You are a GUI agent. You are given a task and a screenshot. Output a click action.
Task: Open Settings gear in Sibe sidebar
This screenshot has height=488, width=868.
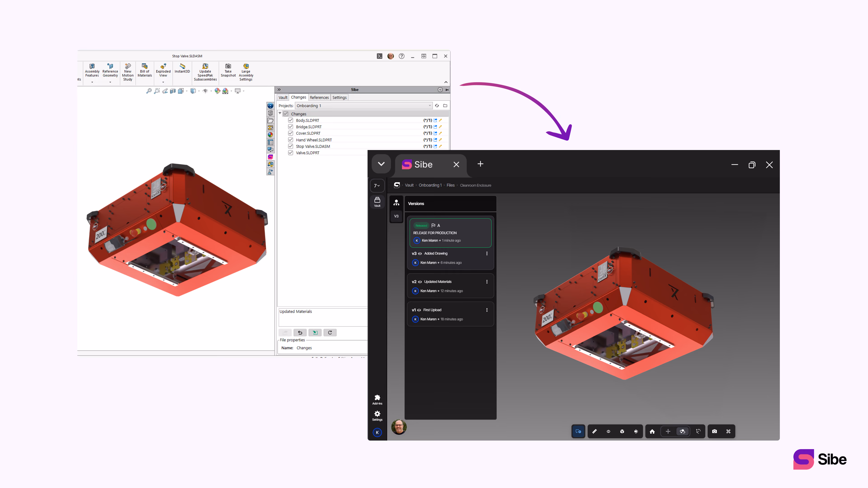377,416
